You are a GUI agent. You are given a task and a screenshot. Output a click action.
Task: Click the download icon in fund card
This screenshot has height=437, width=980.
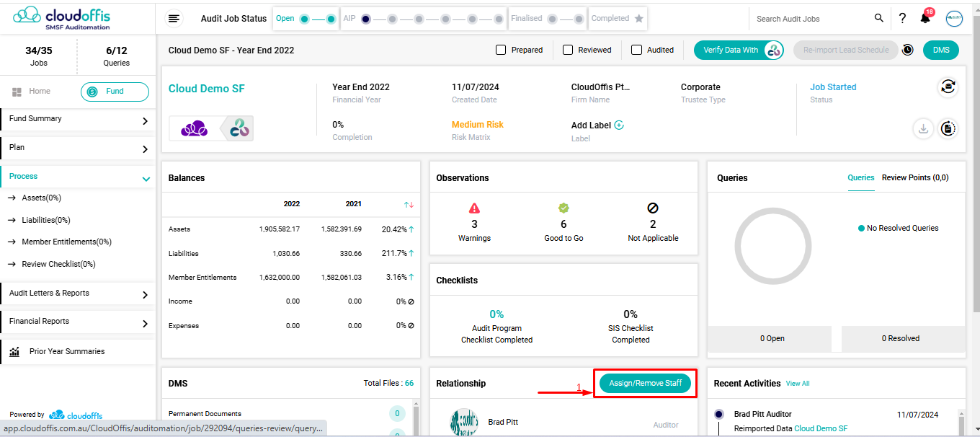pyautogui.click(x=923, y=129)
